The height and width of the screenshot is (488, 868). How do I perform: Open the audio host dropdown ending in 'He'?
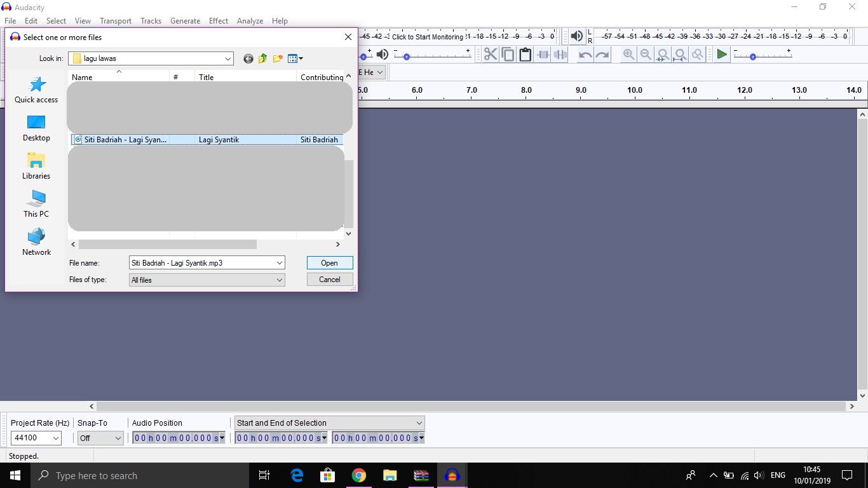coord(380,72)
